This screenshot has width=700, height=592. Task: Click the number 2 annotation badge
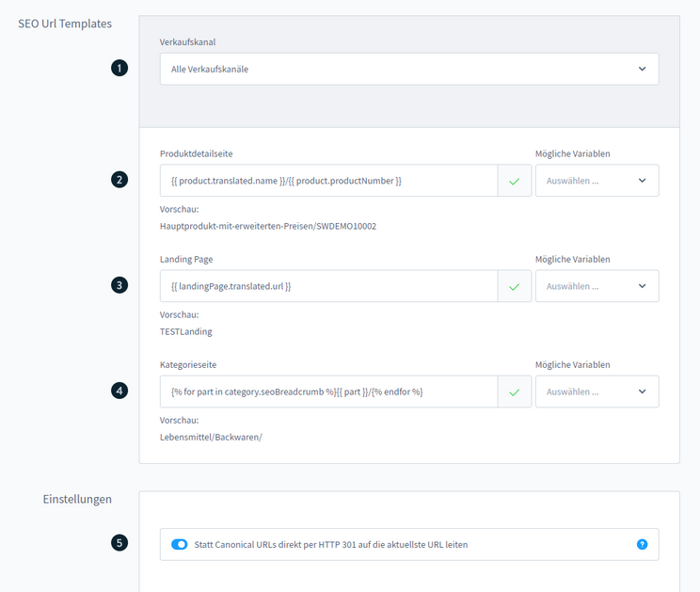click(119, 179)
